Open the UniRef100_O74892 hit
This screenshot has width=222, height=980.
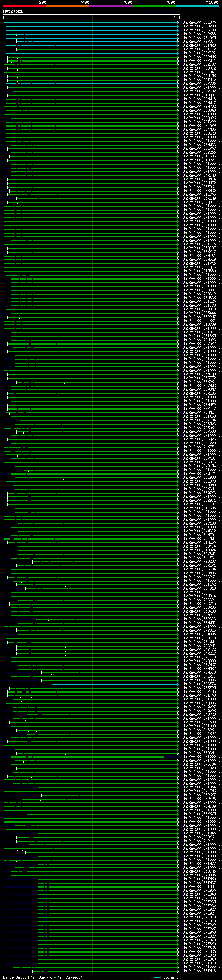tap(199, 734)
